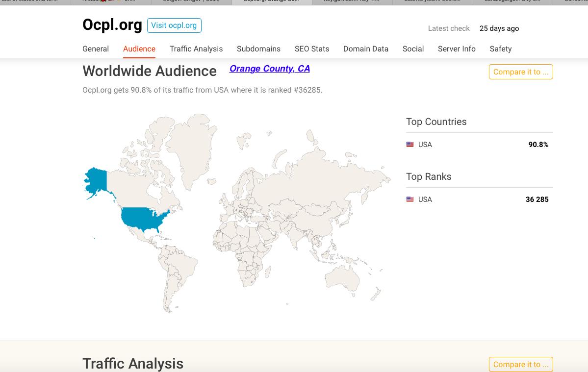The width and height of the screenshot is (588, 372).
Task: Open the Orange County, CA link
Action: [x=270, y=69]
